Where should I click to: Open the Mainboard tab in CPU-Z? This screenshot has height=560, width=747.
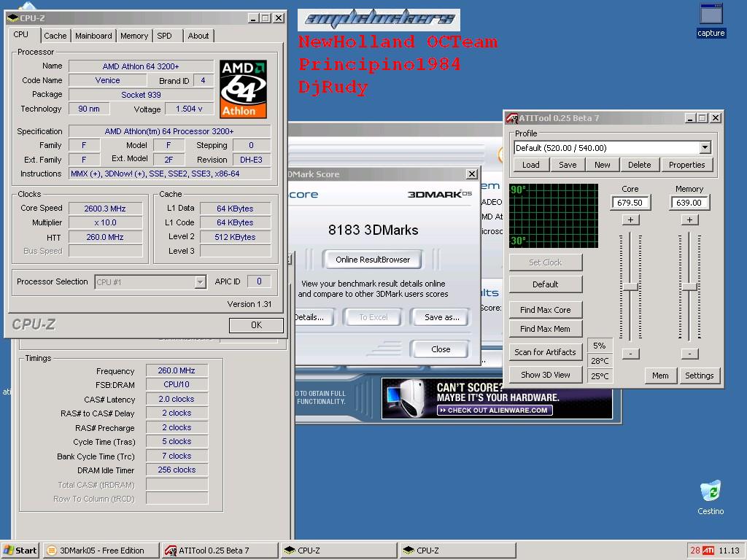[x=93, y=36]
